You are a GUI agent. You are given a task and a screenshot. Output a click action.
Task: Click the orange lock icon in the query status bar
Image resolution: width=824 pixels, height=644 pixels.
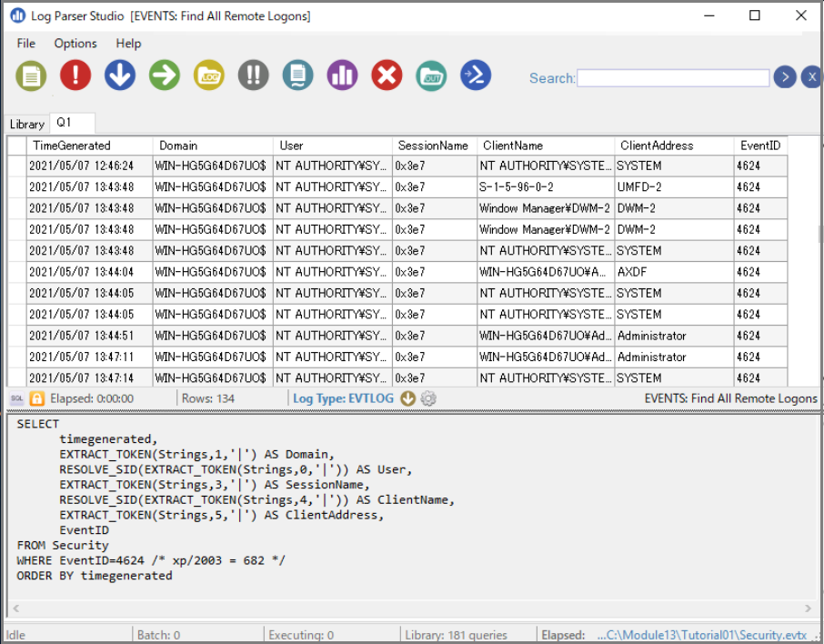coord(36,398)
